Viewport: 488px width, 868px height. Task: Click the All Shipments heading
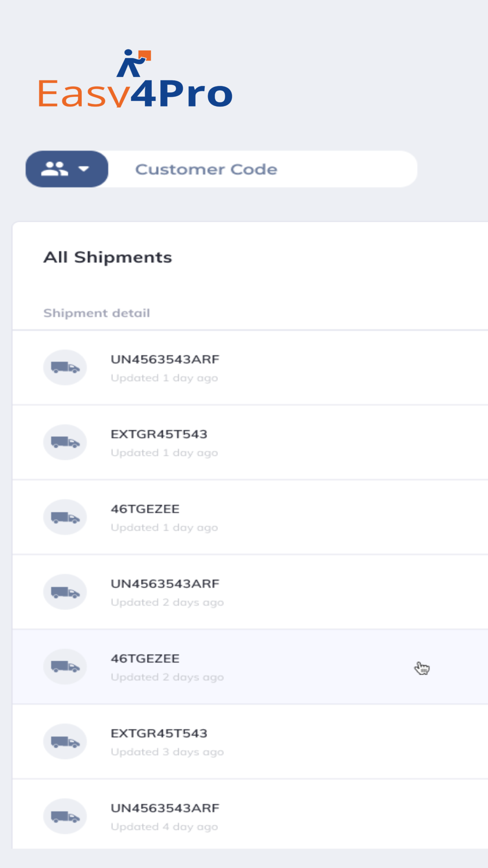pos(108,257)
